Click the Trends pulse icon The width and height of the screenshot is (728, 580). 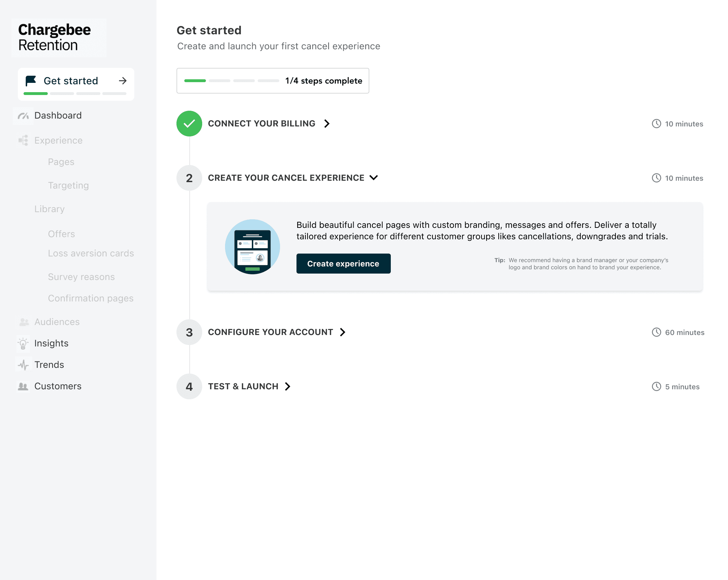pos(23,365)
